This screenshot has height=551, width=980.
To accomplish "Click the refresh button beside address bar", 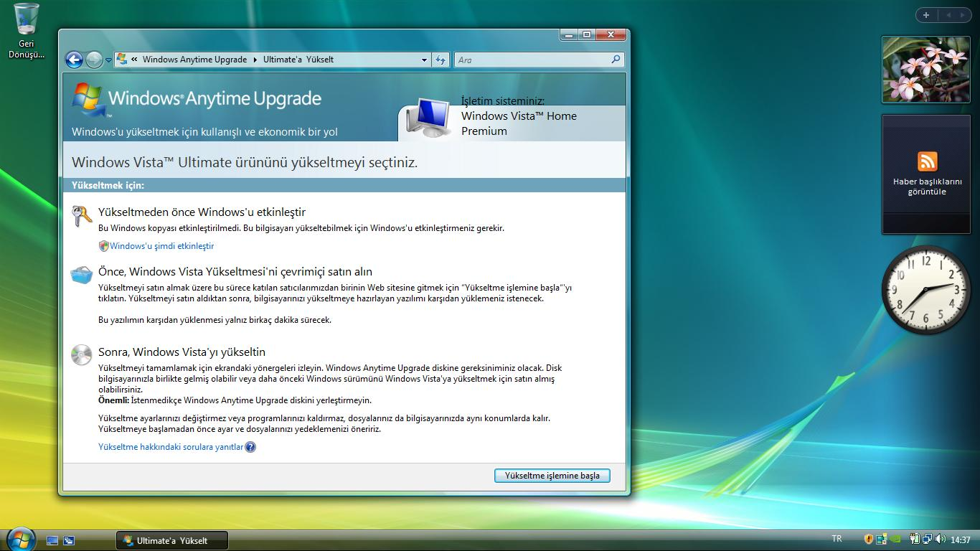I will click(441, 60).
